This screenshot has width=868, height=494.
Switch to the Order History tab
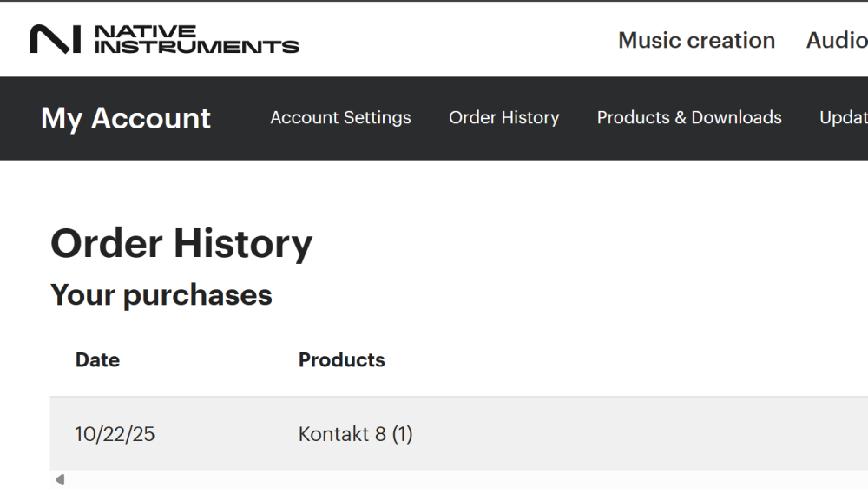point(503,118)
